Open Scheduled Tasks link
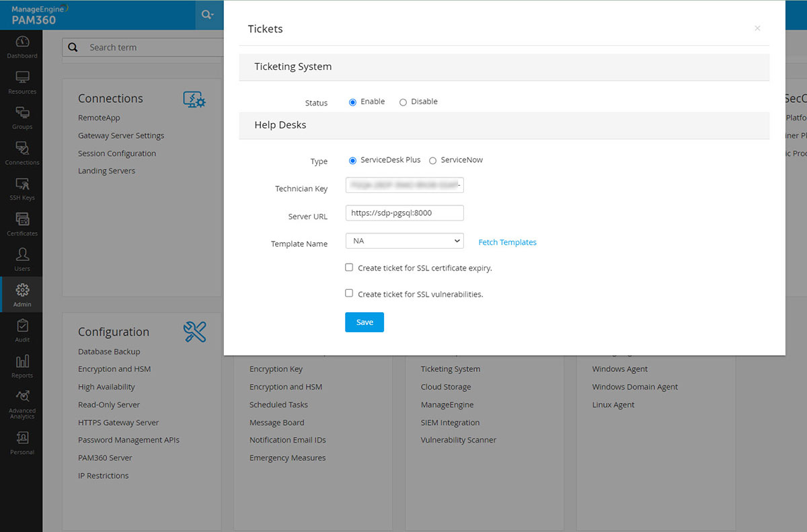807x532 pixels. tap(278, 405)
